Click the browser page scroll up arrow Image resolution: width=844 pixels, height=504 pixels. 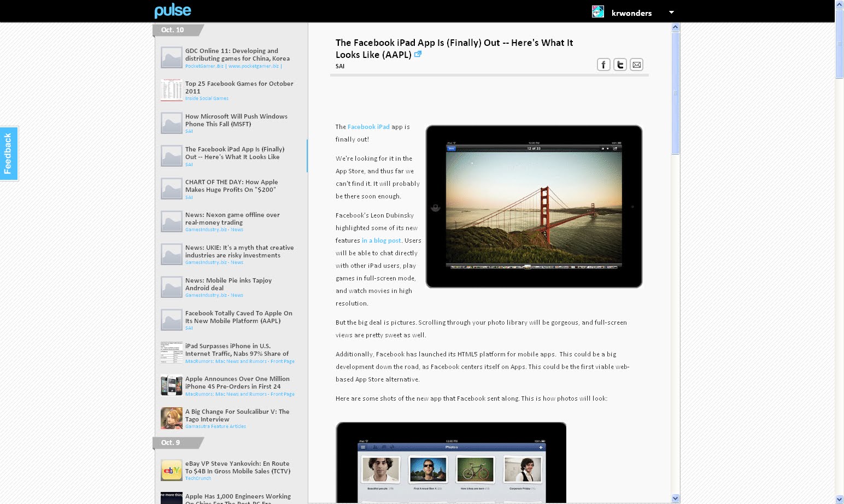point(840,4)
